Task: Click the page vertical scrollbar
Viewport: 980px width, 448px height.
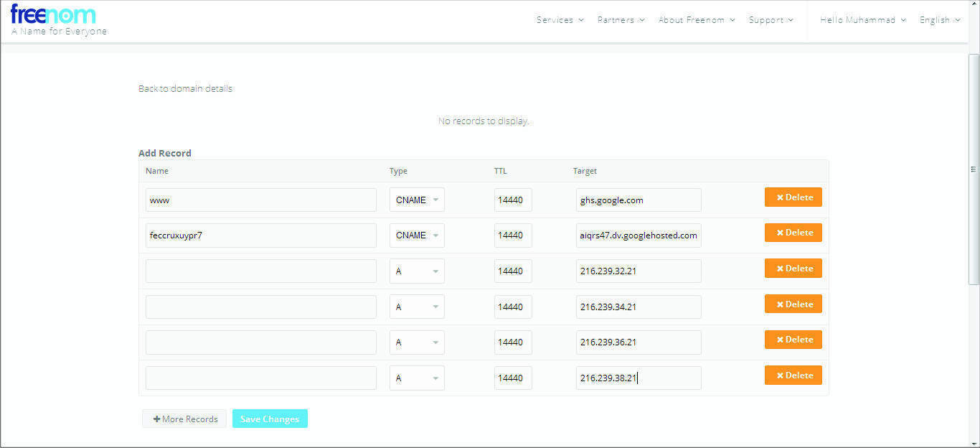Action: (x=974, y=169)
